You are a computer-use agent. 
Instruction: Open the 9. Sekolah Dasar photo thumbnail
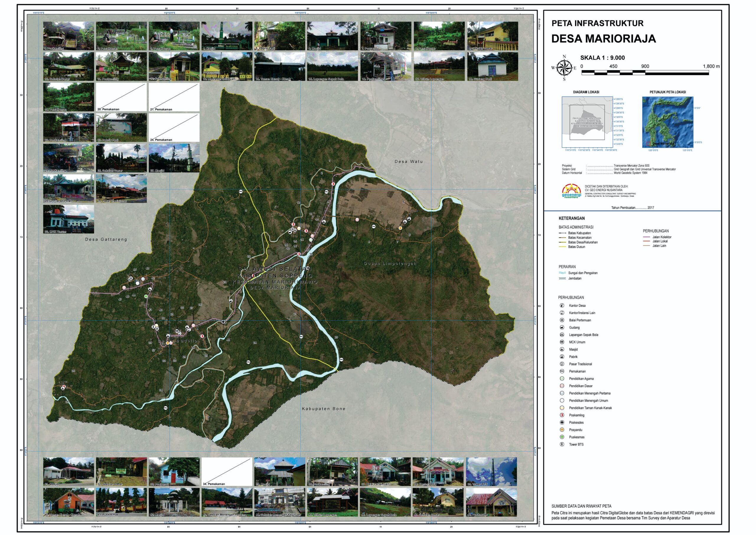(x=492, y=36)
